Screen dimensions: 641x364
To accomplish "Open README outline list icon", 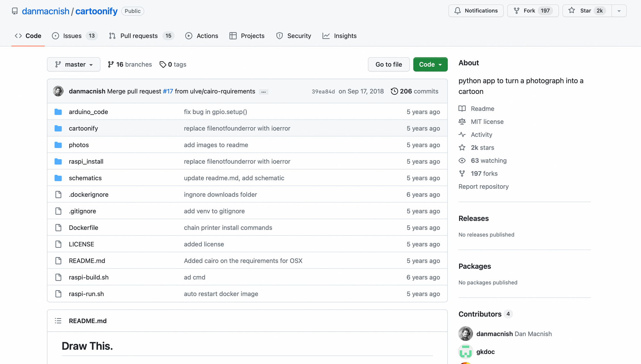I will point(58,321).
